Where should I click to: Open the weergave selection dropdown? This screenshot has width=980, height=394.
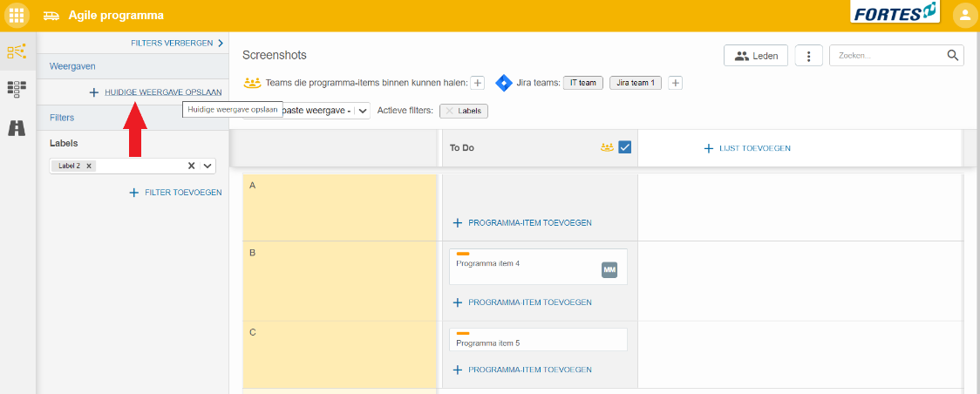tap(363, 111)
